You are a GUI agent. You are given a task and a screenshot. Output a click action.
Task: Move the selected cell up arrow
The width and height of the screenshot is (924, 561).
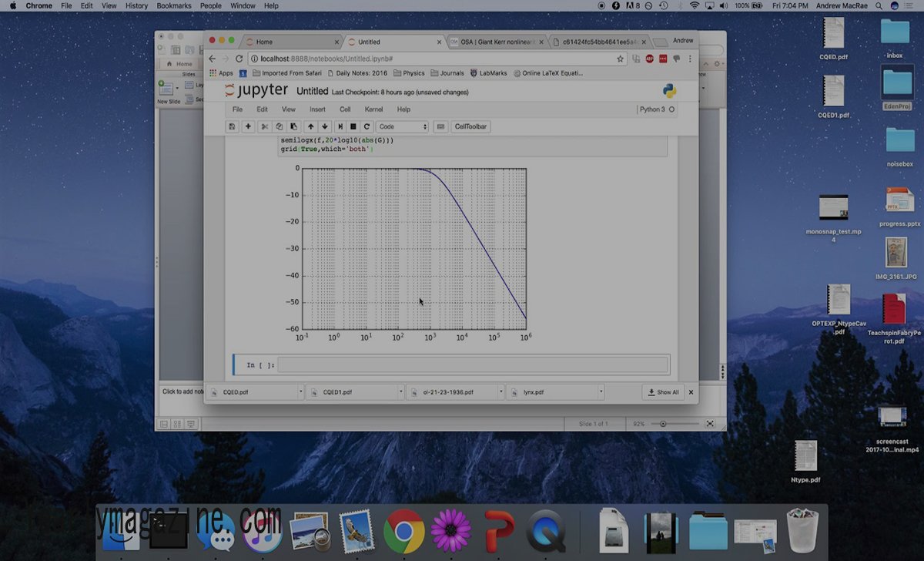310,126
